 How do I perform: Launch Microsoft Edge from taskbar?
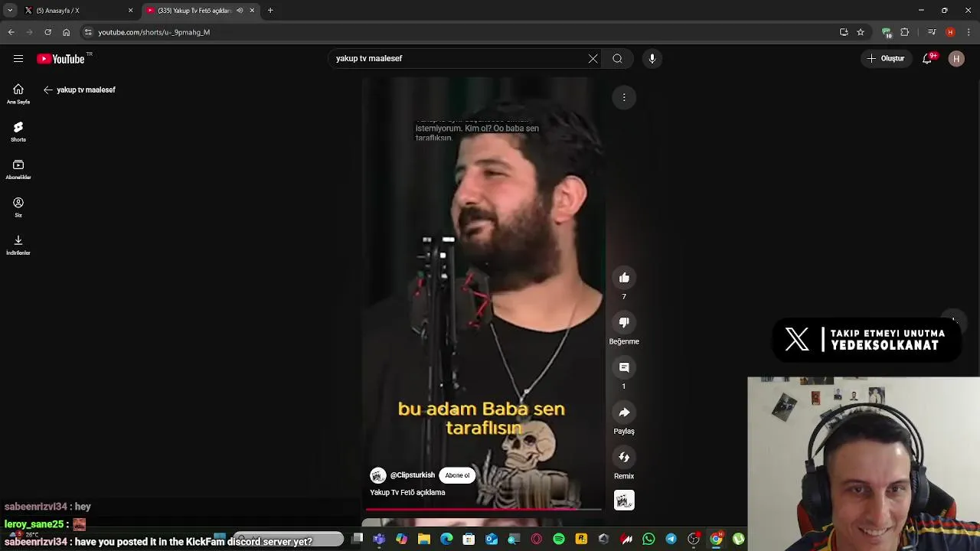tap(446, 540)
